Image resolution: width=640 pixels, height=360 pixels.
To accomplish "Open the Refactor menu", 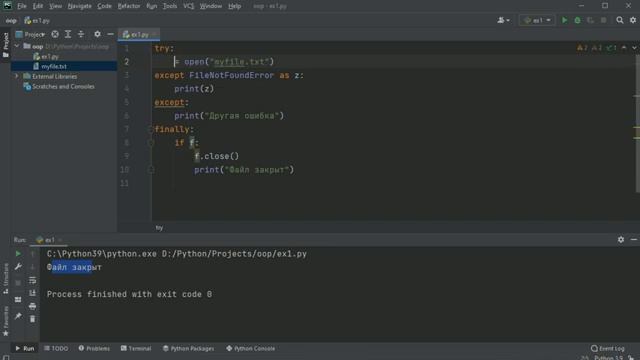I will (x=129, y=6).
